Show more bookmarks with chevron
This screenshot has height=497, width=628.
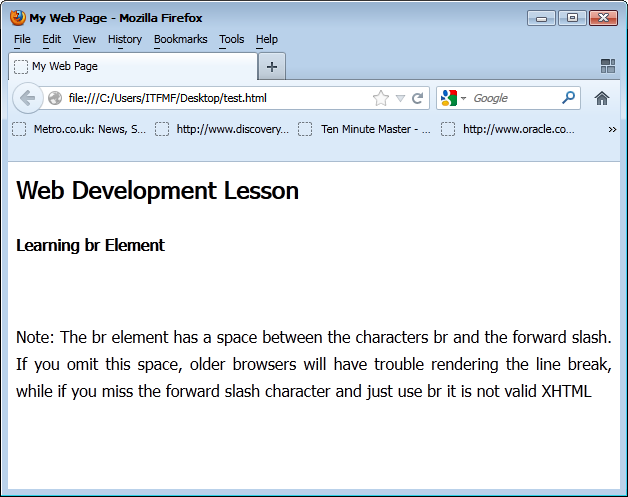coord(612,129)
